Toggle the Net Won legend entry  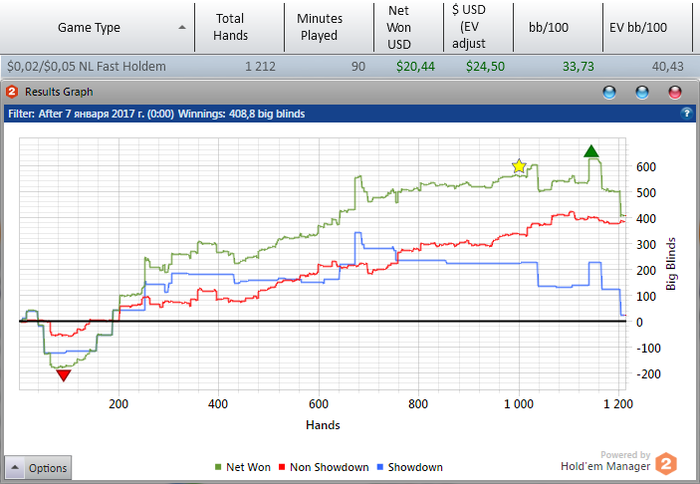[243, 467]
